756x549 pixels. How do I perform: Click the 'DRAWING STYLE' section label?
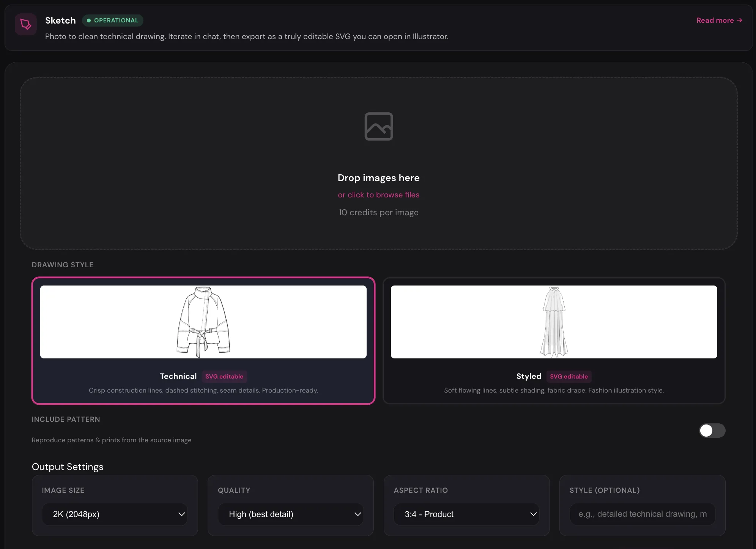tap(63, 265)
